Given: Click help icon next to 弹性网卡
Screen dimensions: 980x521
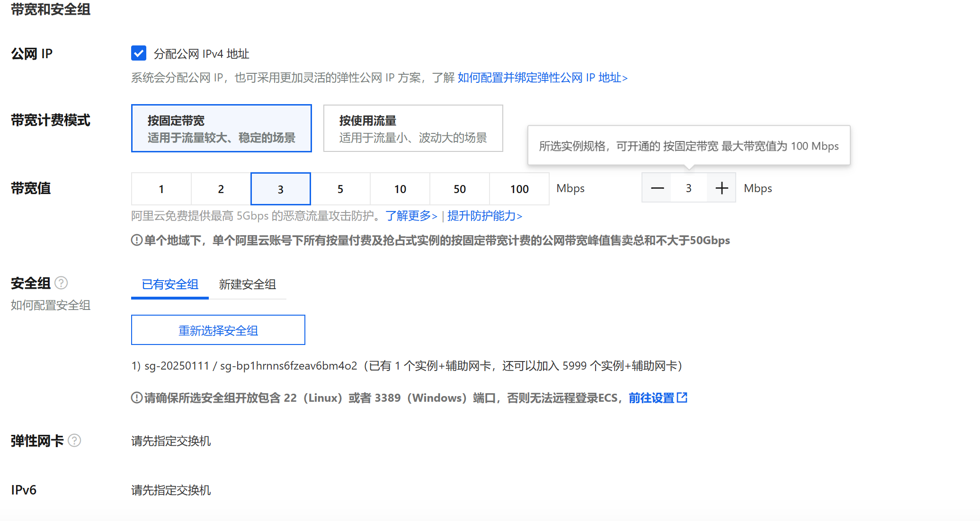Looking at the screenshot, I should pyautogui.click(x=74, y=441).
